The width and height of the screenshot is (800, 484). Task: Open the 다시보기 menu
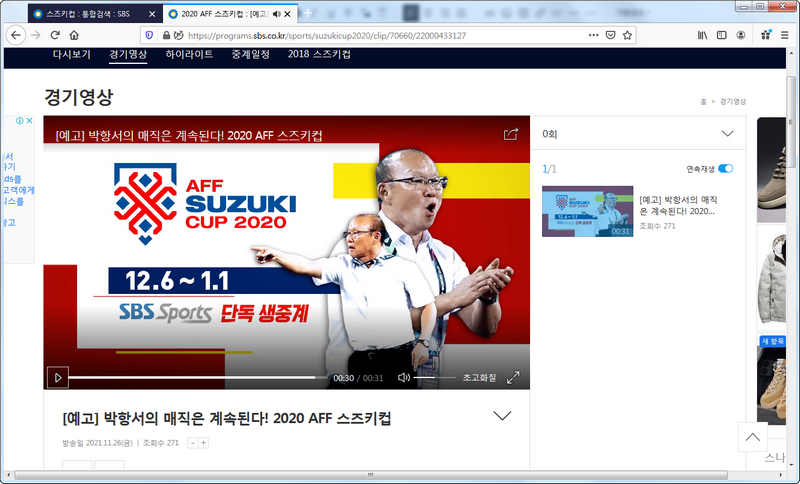click(72, 55)
